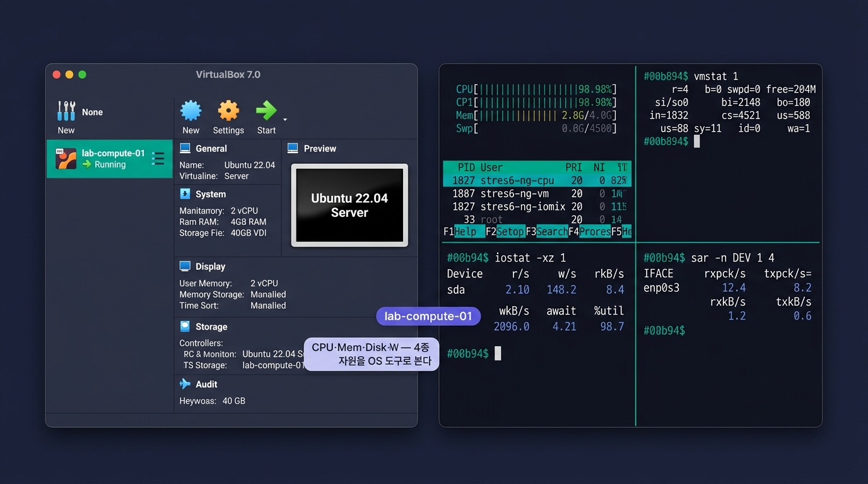Click the 'Running' status text of lab-compute-01
The width and height of the screenshot is (868, 484).
110,164
